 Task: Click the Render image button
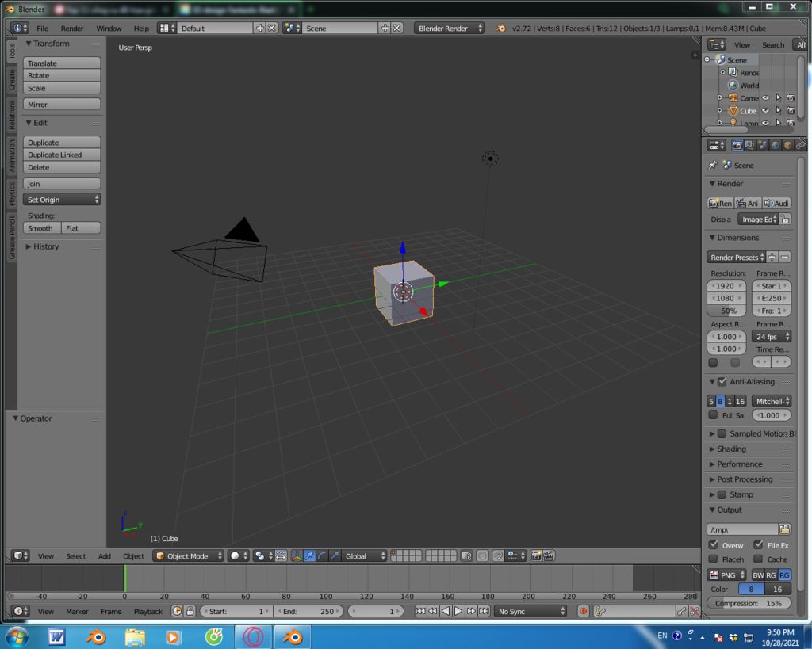[x=720, y=204]
